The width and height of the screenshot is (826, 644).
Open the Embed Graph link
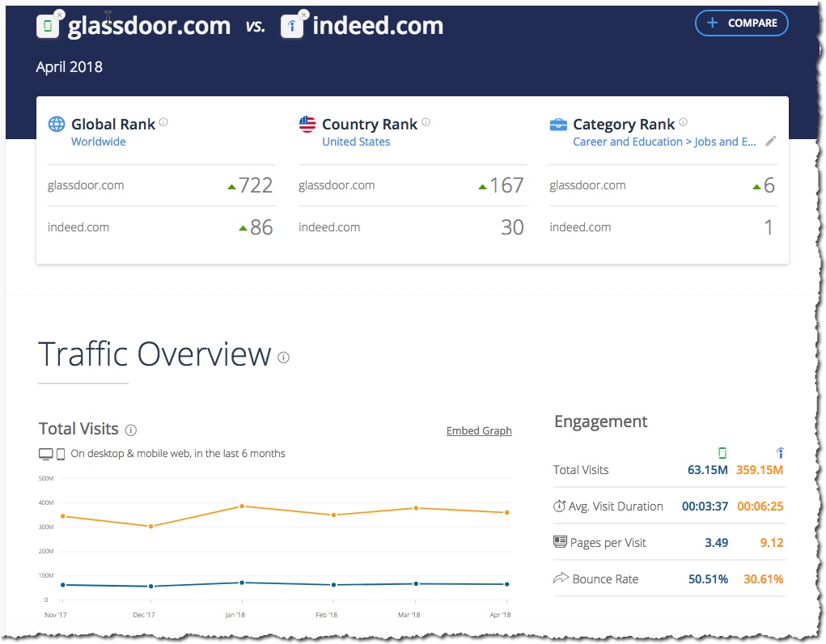(x=479, y=430)
